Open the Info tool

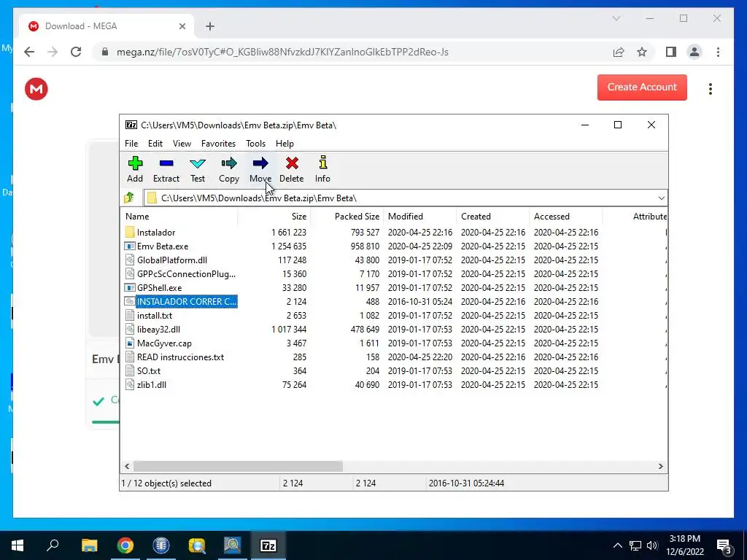click(323, 163)
